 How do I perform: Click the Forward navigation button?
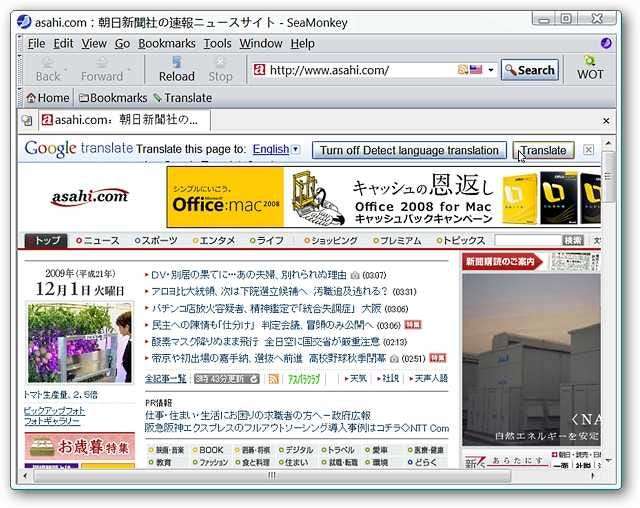pos(102,69)
